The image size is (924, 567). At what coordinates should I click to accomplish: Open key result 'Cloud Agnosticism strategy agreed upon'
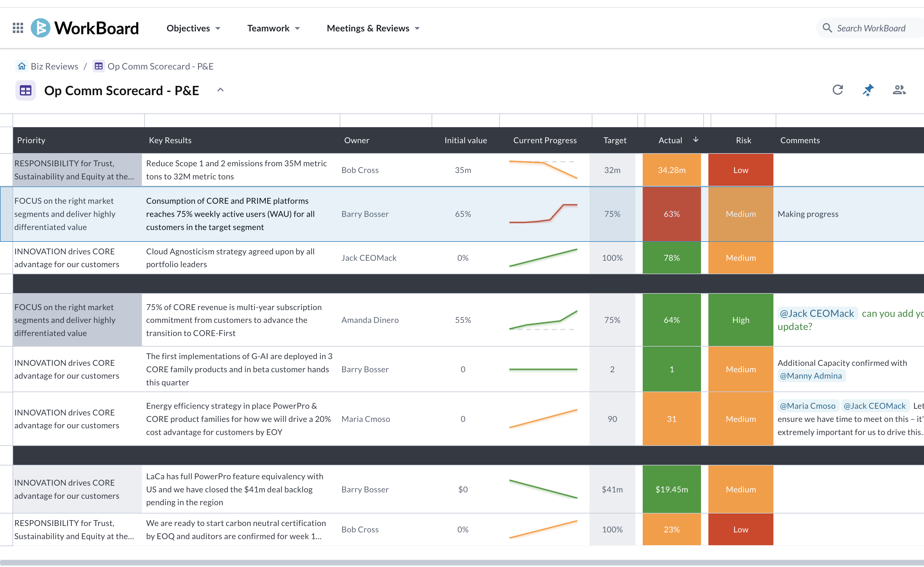[230, 258]
